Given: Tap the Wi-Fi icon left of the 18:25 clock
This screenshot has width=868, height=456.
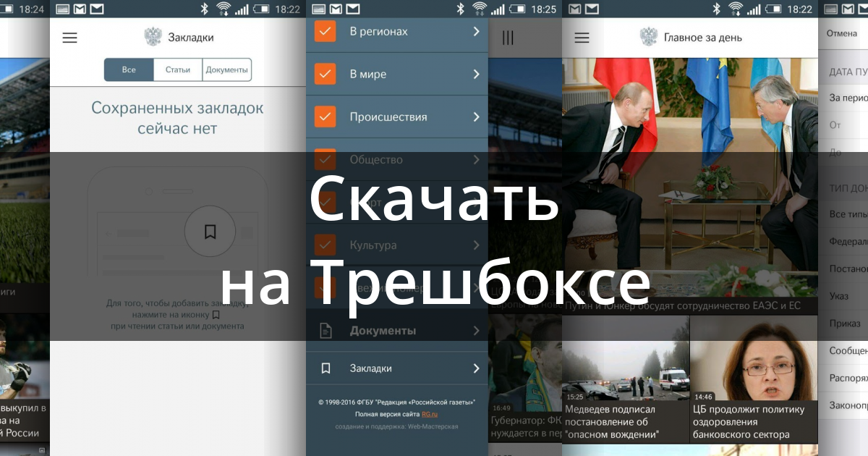Looking at the screenshot, I should pos(480,9).
